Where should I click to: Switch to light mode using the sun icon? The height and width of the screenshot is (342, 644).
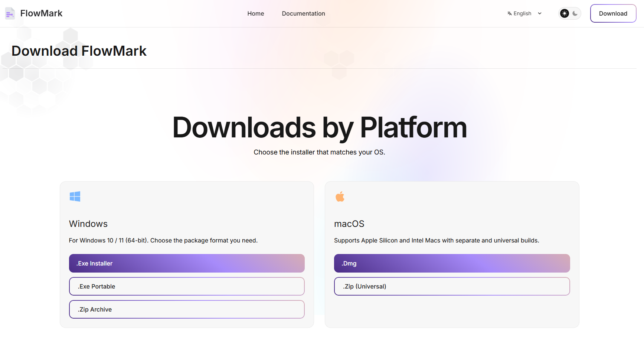(x=564, y=13)
